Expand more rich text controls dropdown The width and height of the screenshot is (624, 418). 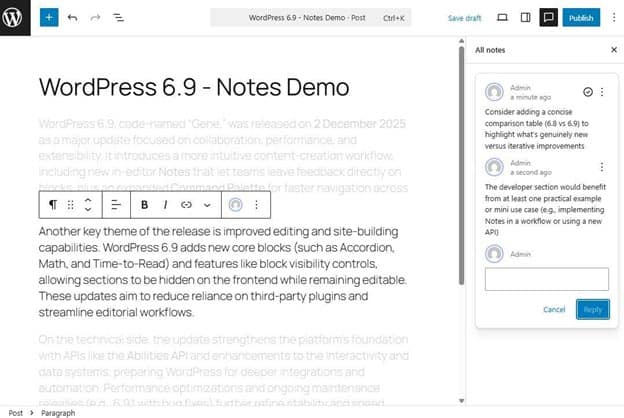207,205
